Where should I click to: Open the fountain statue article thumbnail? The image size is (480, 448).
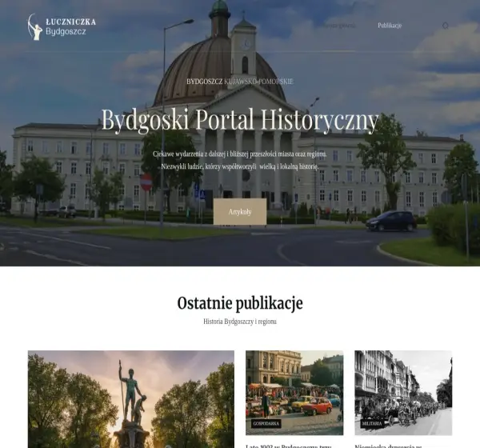131,399
